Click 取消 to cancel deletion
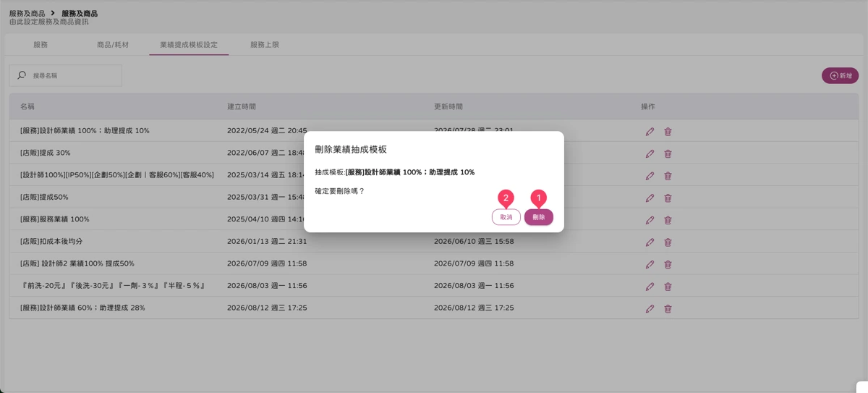Viewport: 868px width, 393px height. 506,217
